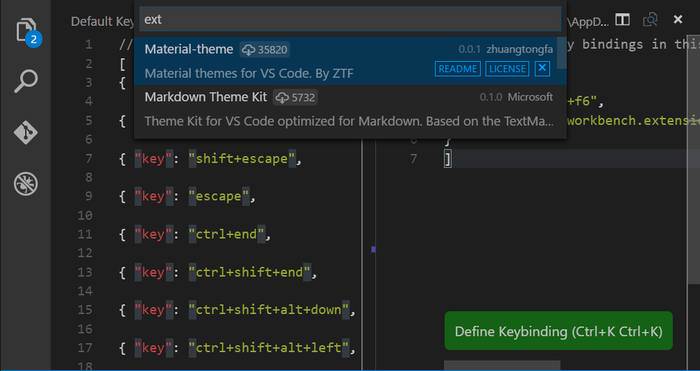This screenshot has height=371, width=700.
Task: Open the Git source control icon
Action: tap(25, 133)
